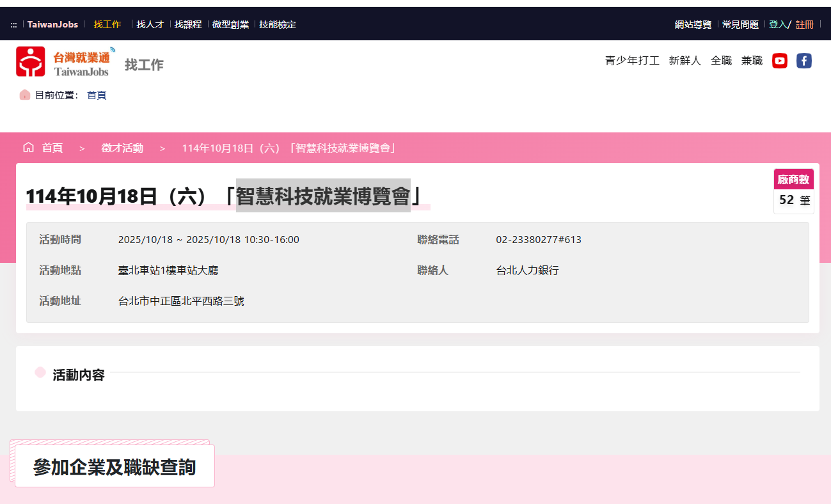Click the ::: accessibility anchor in top bar

(13, 25)
